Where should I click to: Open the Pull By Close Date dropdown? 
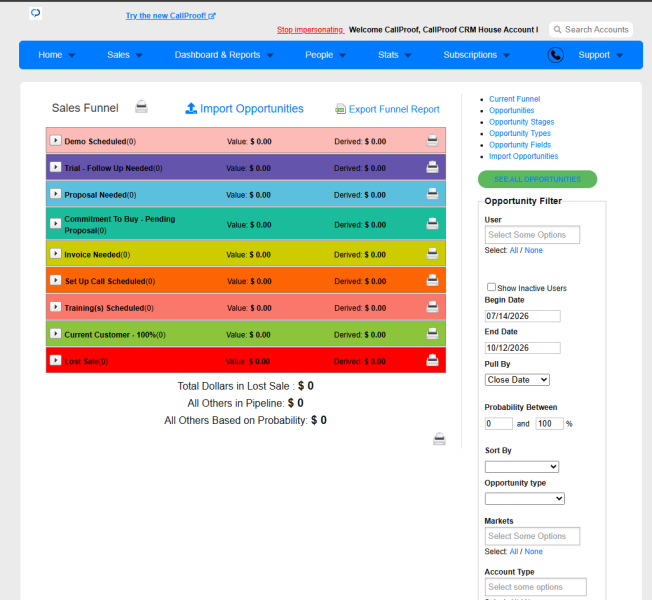(x=517, y=380)
